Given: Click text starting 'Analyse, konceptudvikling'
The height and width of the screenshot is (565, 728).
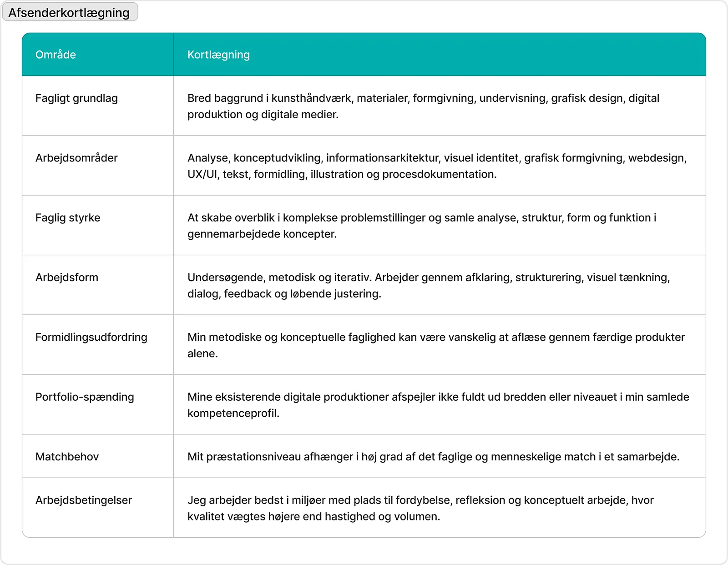Looking at the screenshot, I should (437, 166).
